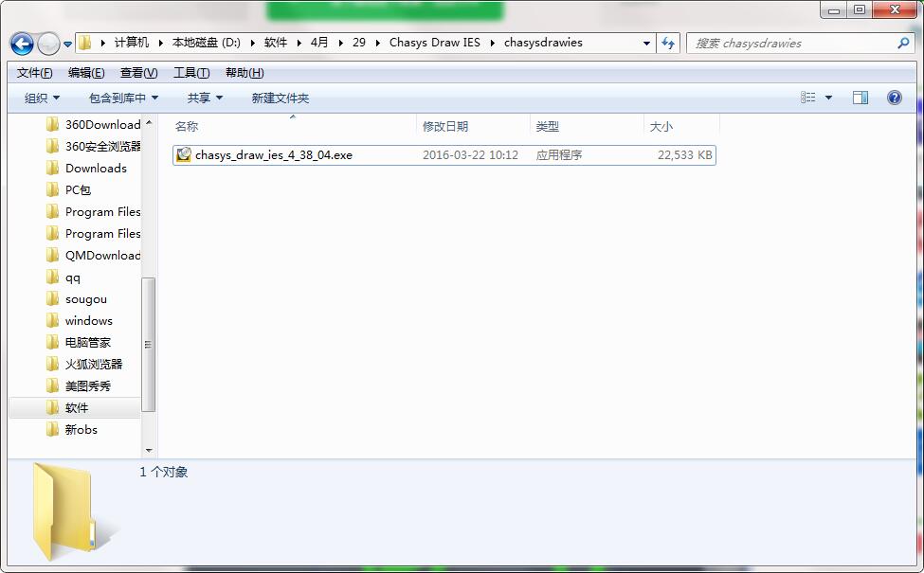
Task: Toggle the preview pane
Action: pyautogui.click(x=861, y=98)
